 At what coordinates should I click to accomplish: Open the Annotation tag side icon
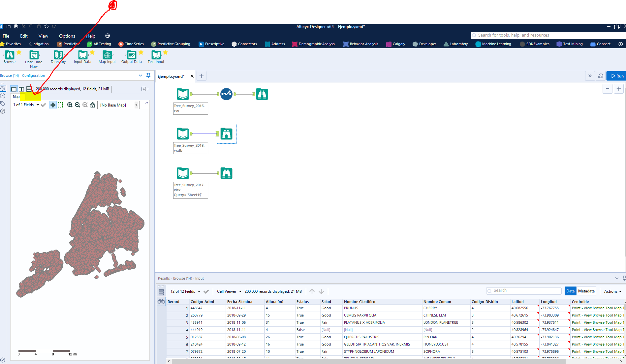(x=3, y=104)
